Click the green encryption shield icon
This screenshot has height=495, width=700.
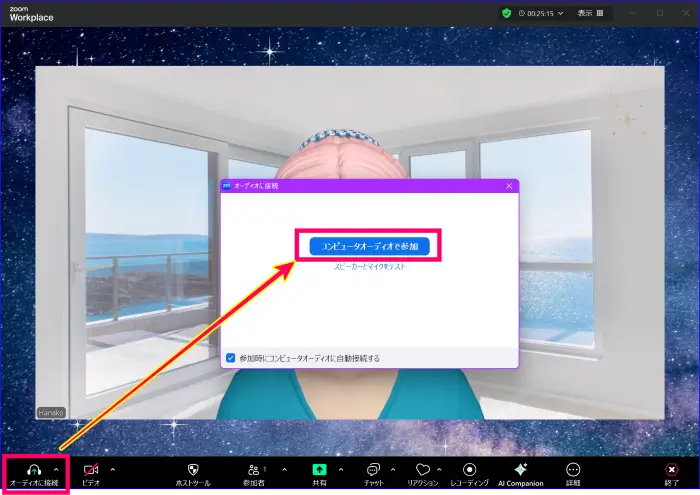click(507, 13)
